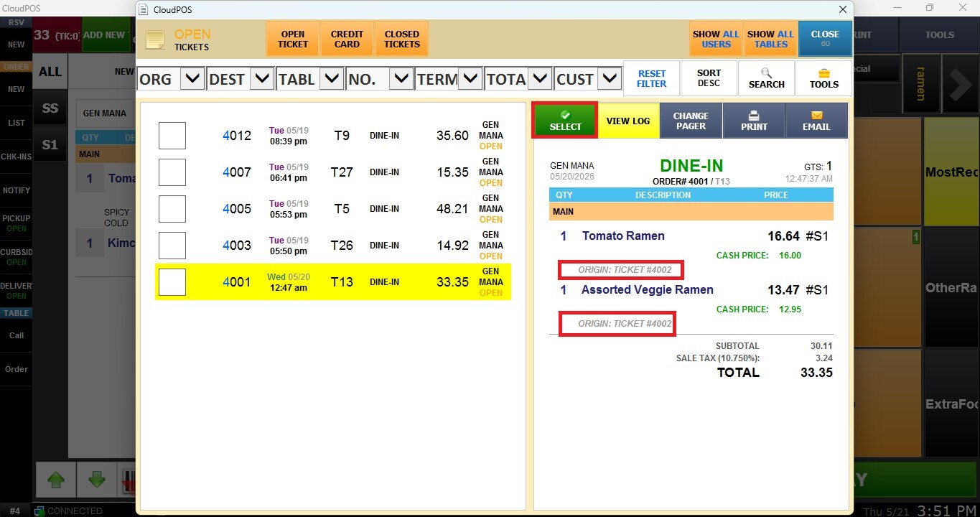Click the CONNECTED network status icon
The height and width of the screenshot is (517, 980).
pos(39,511)
